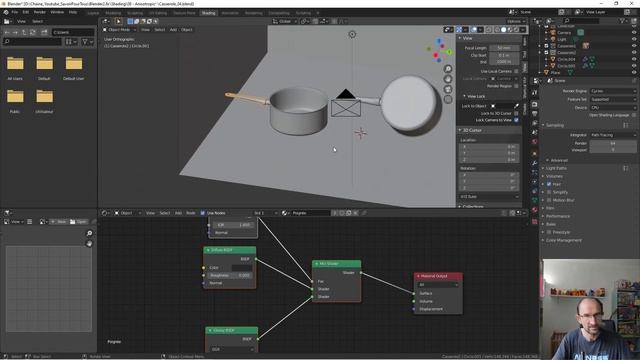Open the Integrator Path Tracing dropdown
640x360 pixels.
[x=613, y=135]
